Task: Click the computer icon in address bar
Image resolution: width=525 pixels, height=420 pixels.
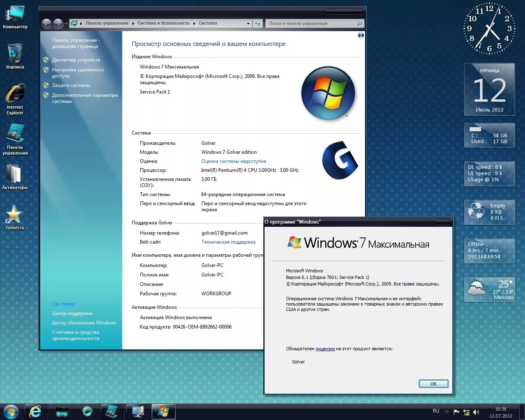Action: click(x=74, y=23)
